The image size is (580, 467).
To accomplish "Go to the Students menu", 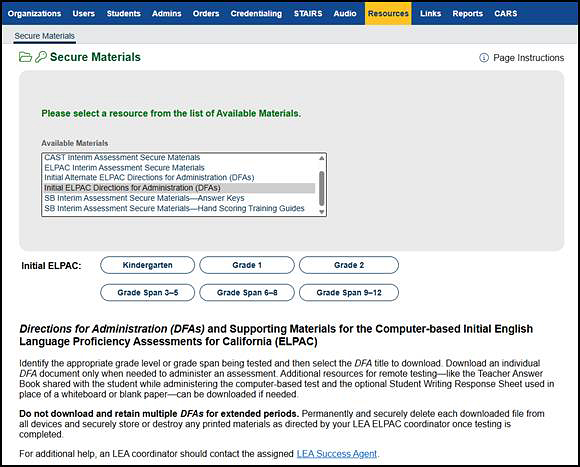I will tap(124, 14).
